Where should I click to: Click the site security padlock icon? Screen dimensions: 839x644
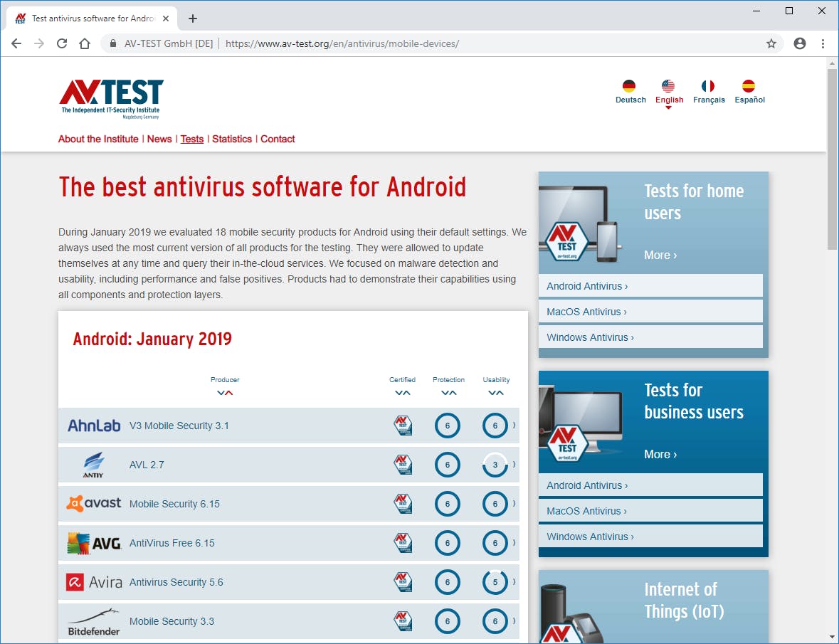(x=113, y=43)
